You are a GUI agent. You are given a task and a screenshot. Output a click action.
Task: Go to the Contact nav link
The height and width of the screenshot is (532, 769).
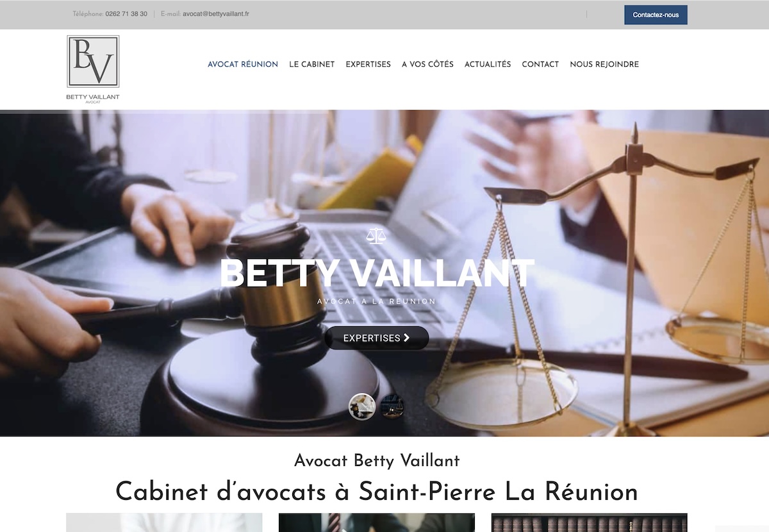[540, 64]
